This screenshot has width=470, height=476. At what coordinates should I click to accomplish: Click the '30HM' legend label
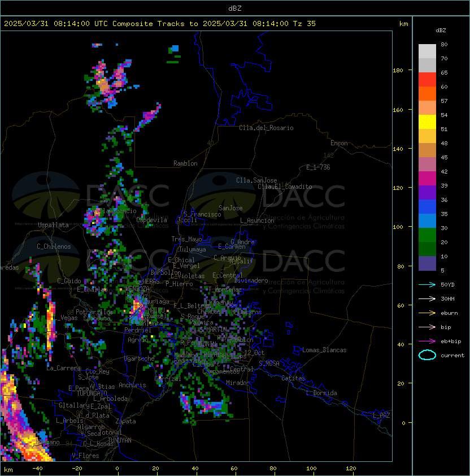click(x=447, y=299)
